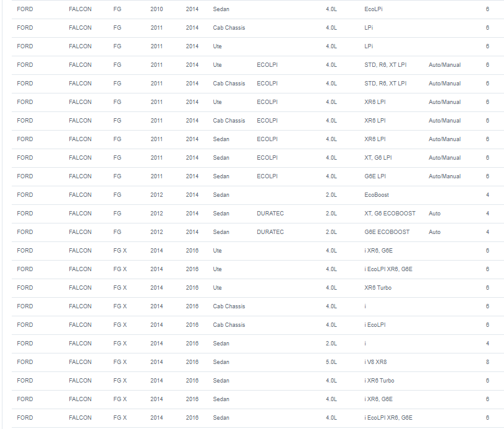This screenshot has height=429, width=504.
Task: Click the STD, R6, XT LPI Ute cell
Action: pyautogui.click(x=385, y=65)
